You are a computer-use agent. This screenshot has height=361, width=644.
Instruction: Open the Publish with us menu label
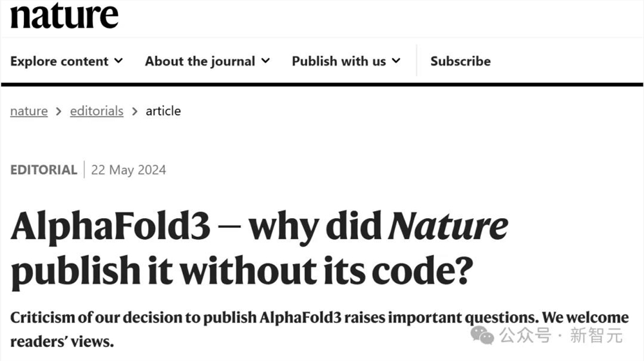pyautogui.click(x=339, y=61)
